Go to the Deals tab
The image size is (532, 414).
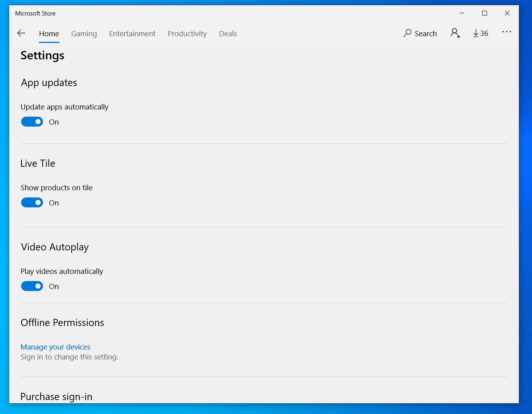coord(228,34)
